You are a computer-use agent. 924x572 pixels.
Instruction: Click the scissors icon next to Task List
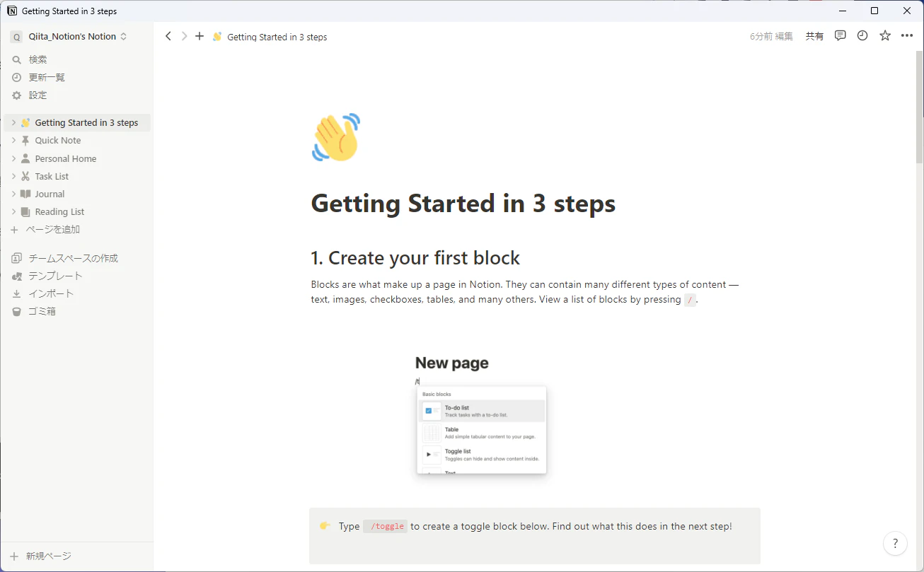click(x=25, y=176)
